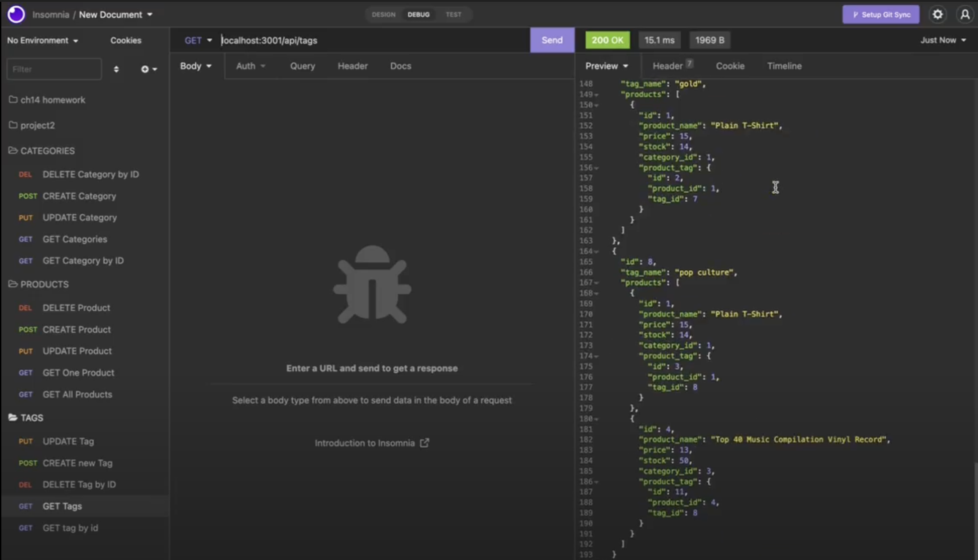Screen dimensions: 978x560
Task: Switch to TEST mode
Action: point(453,15)
